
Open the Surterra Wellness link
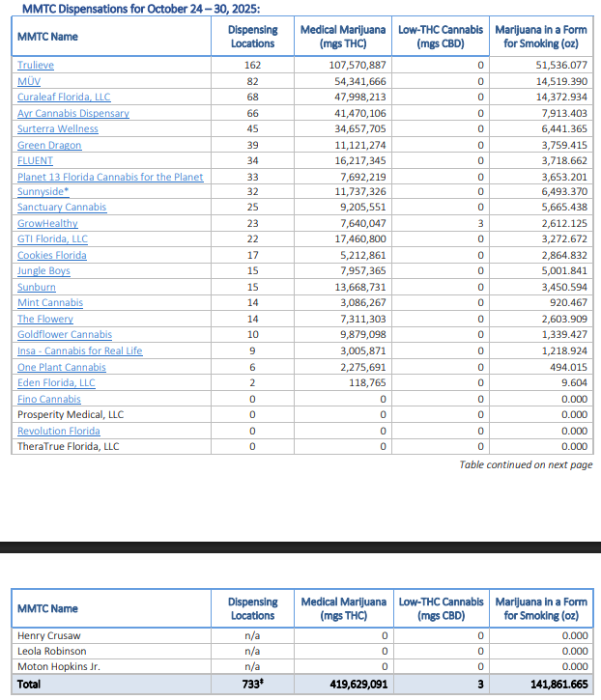[x=58, y=129]
